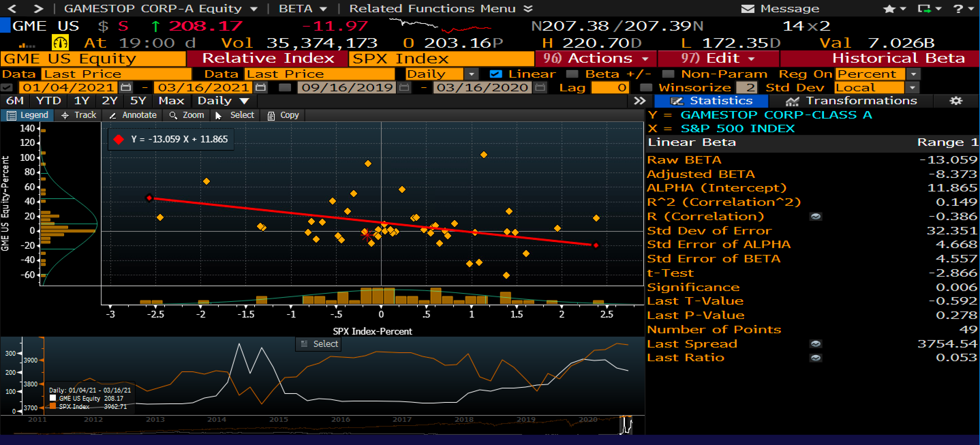Open the 96) Actions dropdown menu
Screen dimensions: 980x445
(x=595, y=58)
